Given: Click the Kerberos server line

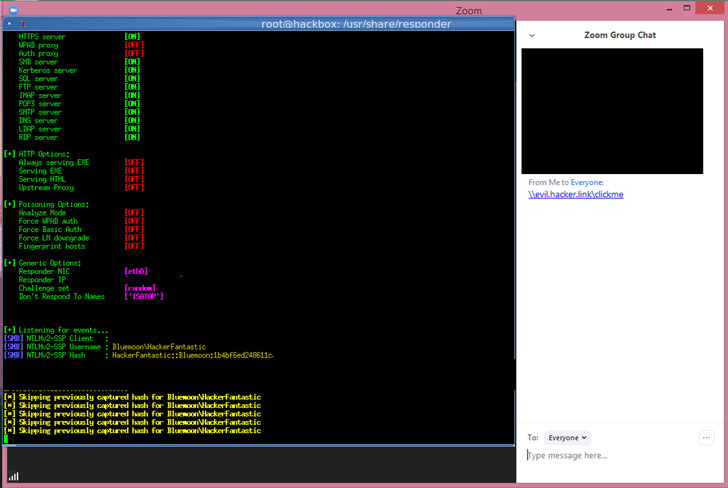Looking at the screenshot, I should [79, 70].
